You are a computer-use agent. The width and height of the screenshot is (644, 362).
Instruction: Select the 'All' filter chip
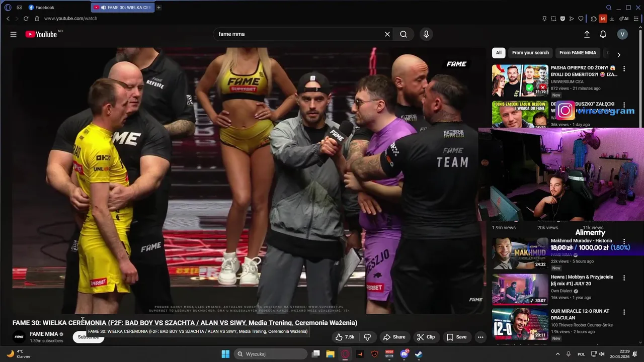(499, 53)
